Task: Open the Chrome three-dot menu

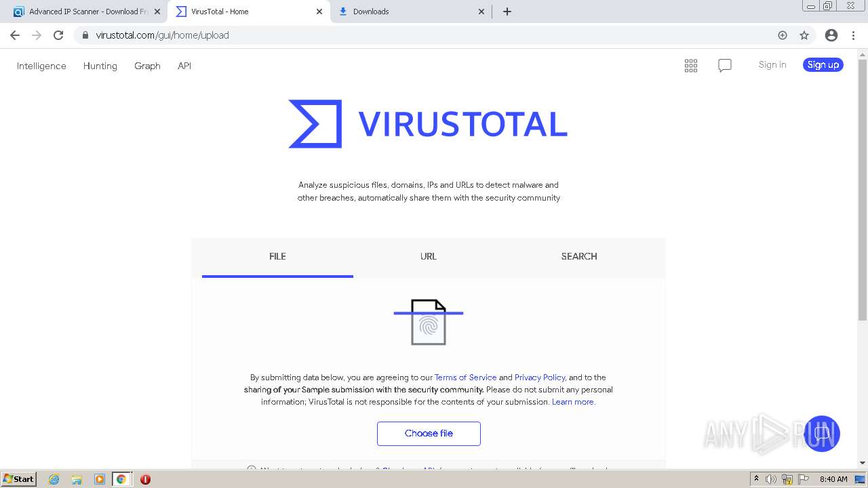Action: [x=853, y=35]
